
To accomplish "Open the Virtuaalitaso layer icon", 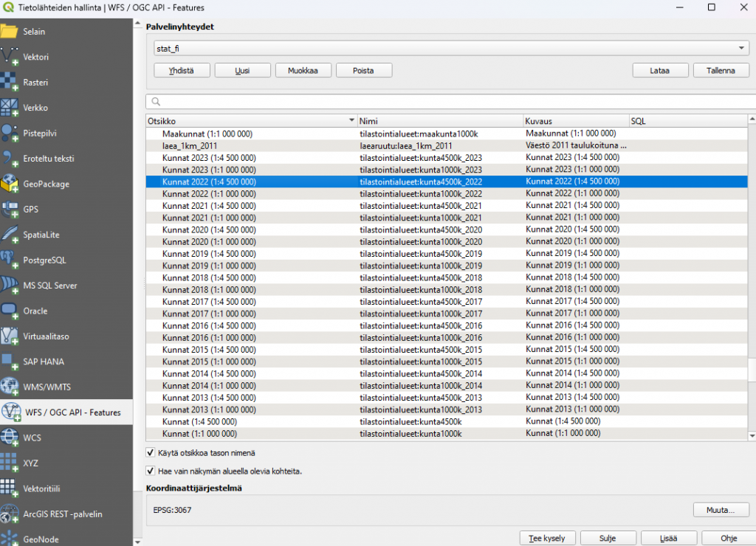I will pos(9,336).
